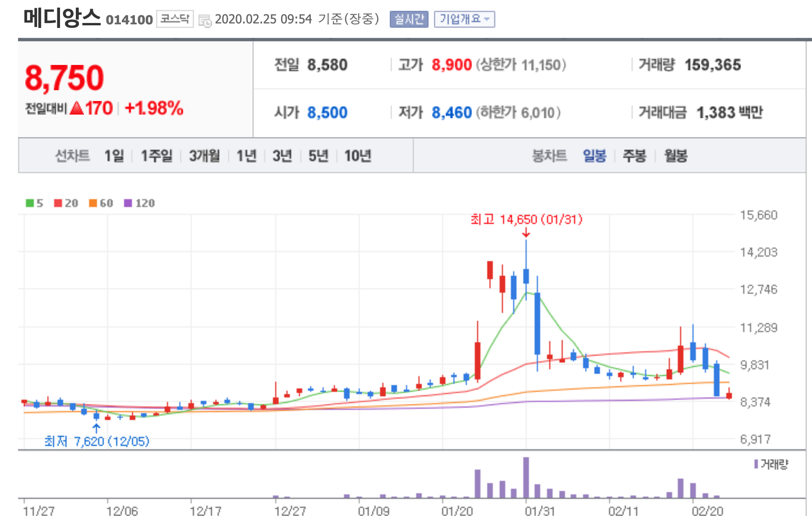Click the 실시간 real-time button
This screenshot has height=516, width=812.
point(409,19)
